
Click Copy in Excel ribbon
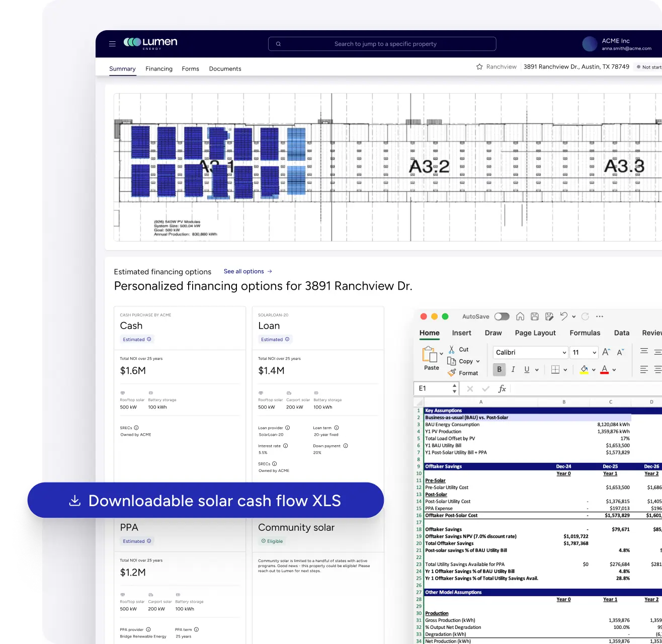(460, 361)
